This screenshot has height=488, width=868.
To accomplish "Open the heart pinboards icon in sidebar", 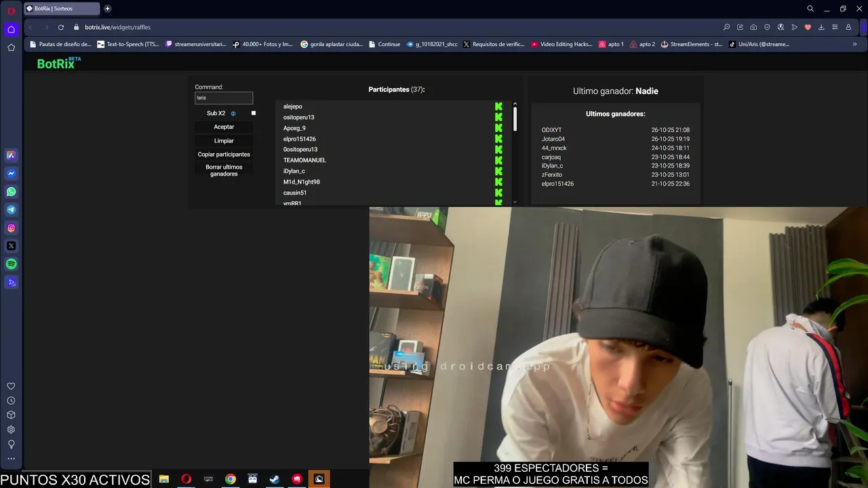I will tap(11, 386).
